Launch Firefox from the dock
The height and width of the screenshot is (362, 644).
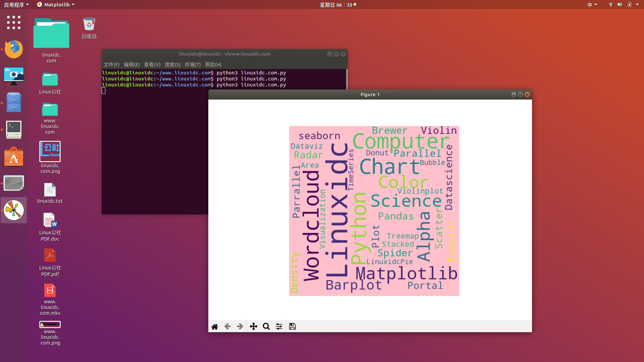point(14,49)
